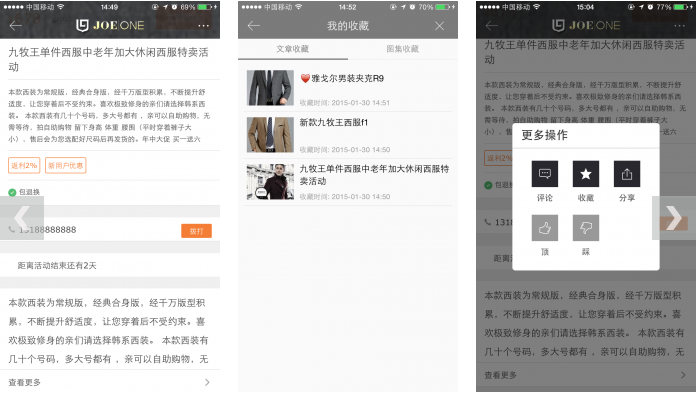Click phone number 13188888888
Screen dimensions: 697x393
[48, 229]
